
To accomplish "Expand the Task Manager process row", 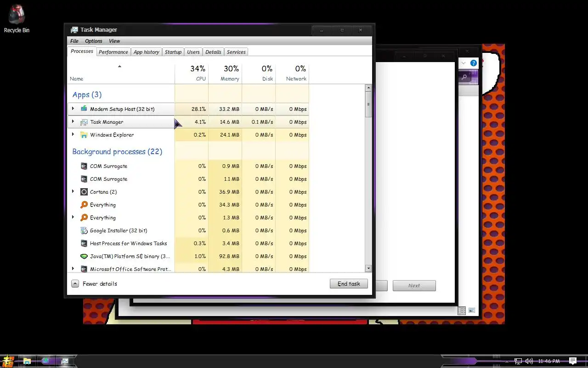I will click(x=73, y=122).
